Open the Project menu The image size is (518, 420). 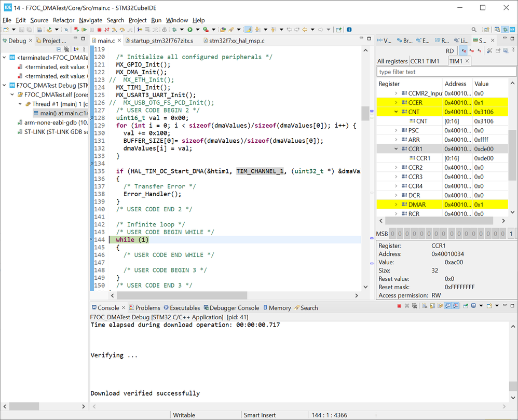click(x=138, y=20)
